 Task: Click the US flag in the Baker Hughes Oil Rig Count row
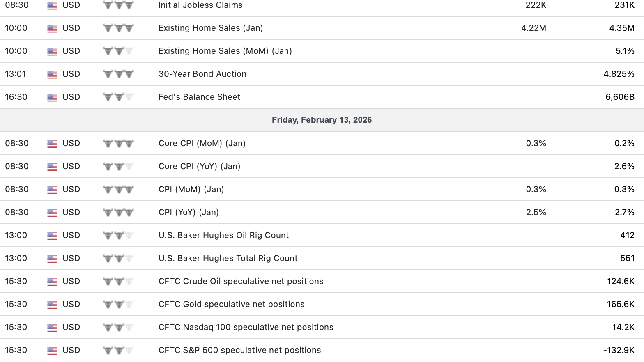tap(52, 236)
